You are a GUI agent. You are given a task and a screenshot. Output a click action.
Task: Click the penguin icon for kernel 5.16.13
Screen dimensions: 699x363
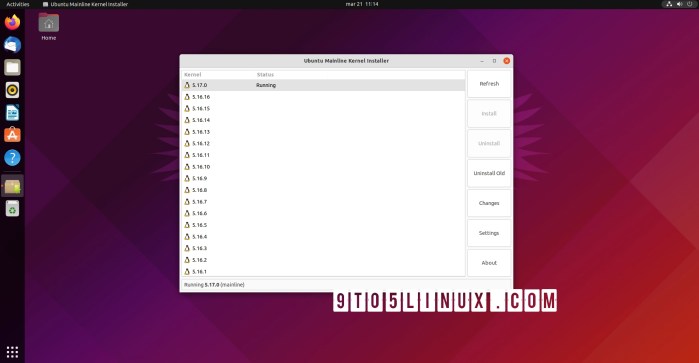click(187, 132)
